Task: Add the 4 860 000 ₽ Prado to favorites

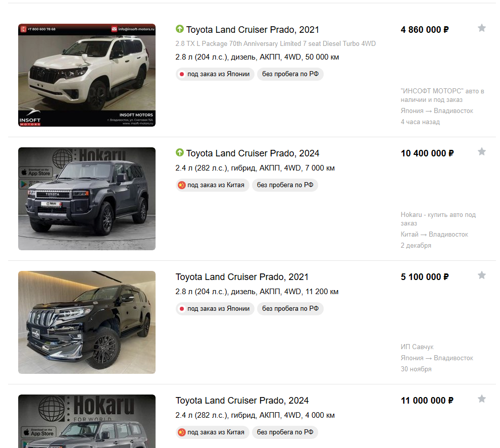Action: [x=481, y=28]
